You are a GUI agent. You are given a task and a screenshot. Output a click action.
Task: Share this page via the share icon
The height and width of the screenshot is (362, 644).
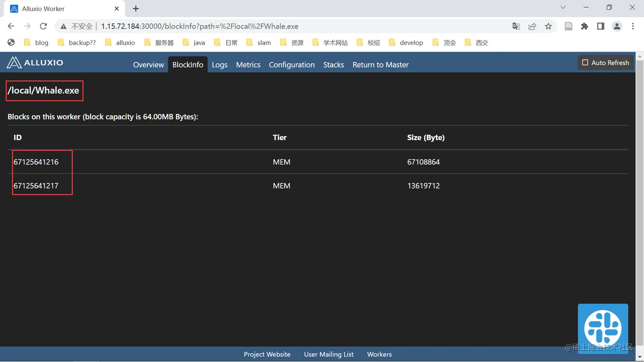click(532, 26)
